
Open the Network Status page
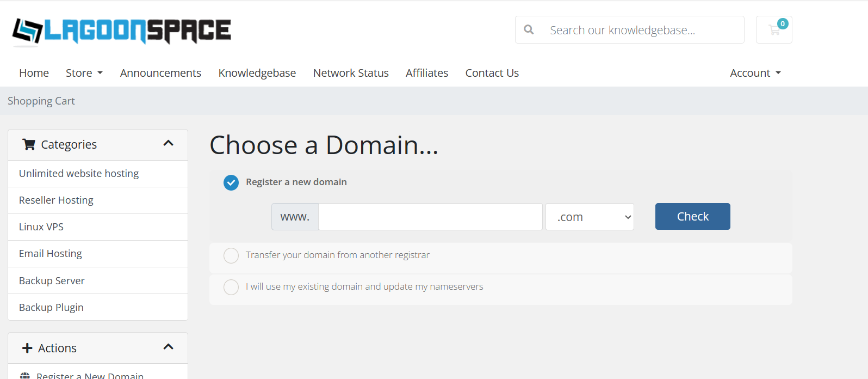tap(351, 73)
